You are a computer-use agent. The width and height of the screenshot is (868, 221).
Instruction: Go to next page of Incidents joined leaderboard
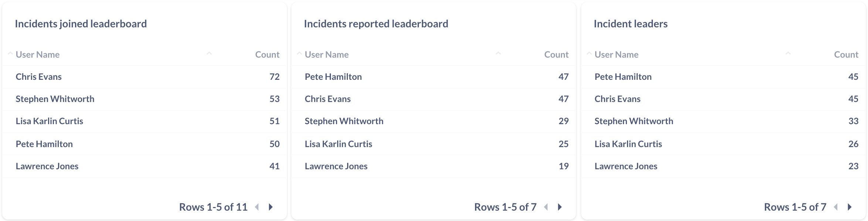271,207
